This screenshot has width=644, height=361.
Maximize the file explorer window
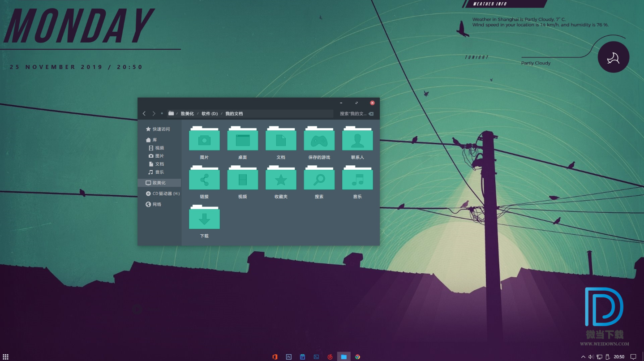(356, 103)
